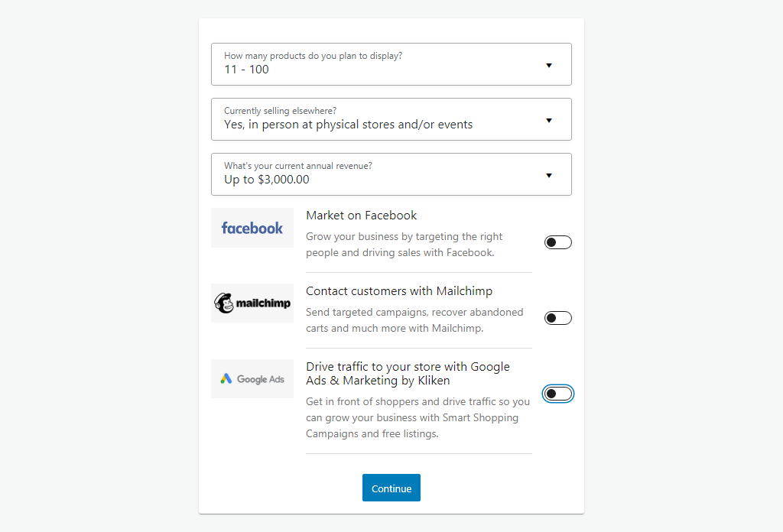Viewport: 783px width, 532px height.
Task: Expand the products to display dropdown arrow
Action: 549,66
